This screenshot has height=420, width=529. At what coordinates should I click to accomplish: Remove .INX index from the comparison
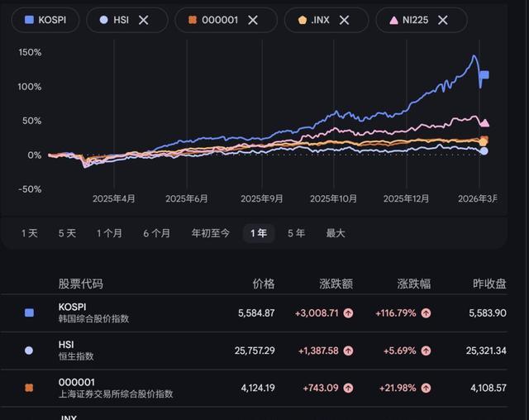click(346, 20)
